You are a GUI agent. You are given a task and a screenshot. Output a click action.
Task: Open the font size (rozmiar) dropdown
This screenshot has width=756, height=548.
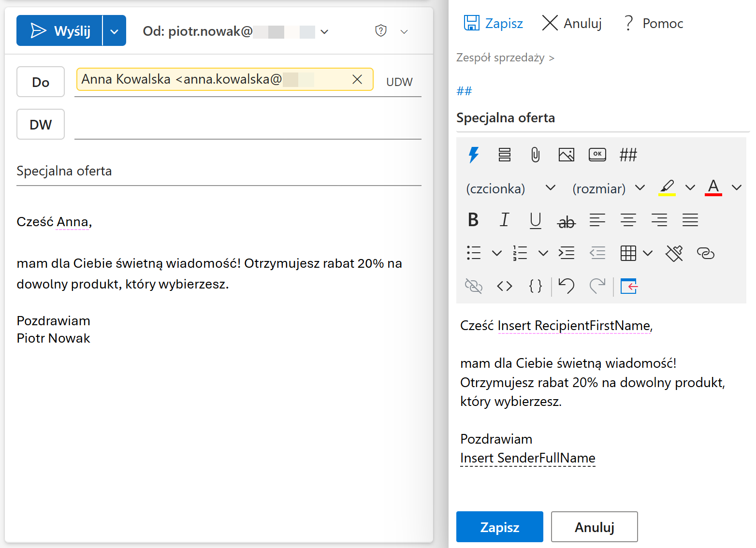[608, 188]
